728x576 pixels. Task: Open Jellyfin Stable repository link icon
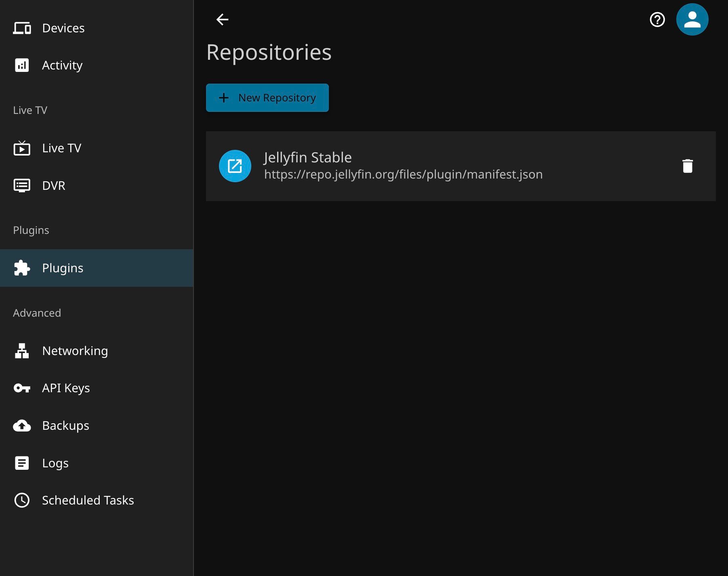click(x=235, y=166)
